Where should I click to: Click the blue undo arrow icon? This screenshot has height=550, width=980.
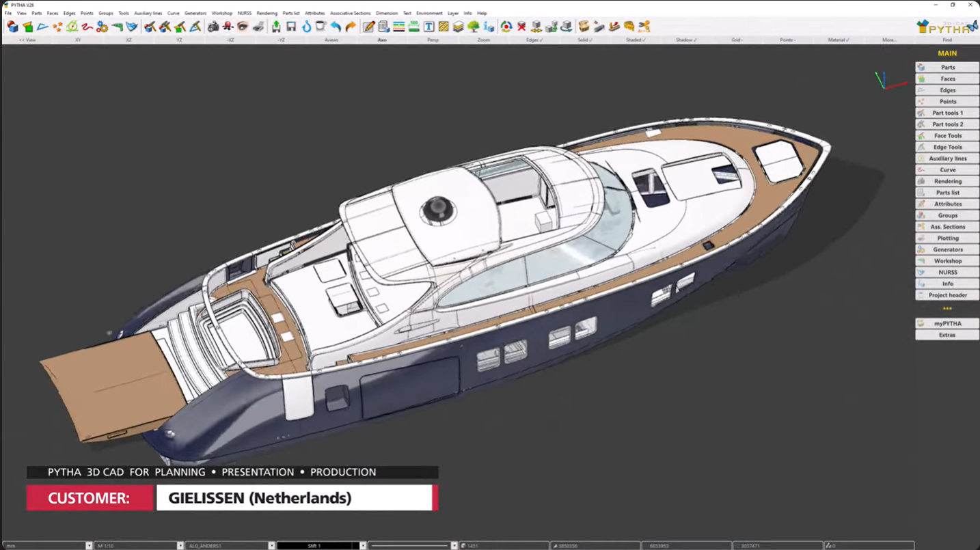coord(336,27)
